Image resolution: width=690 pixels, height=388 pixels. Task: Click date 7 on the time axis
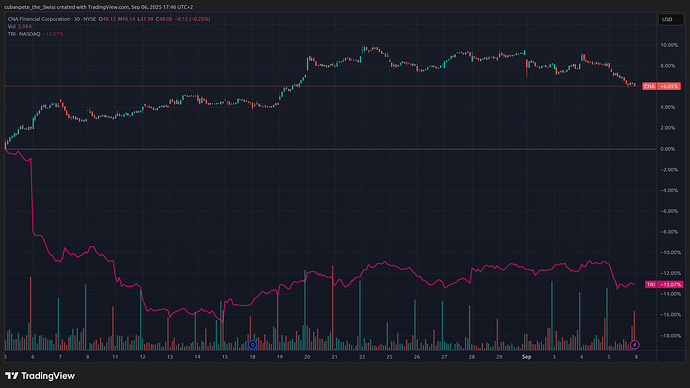pos(60,357)
